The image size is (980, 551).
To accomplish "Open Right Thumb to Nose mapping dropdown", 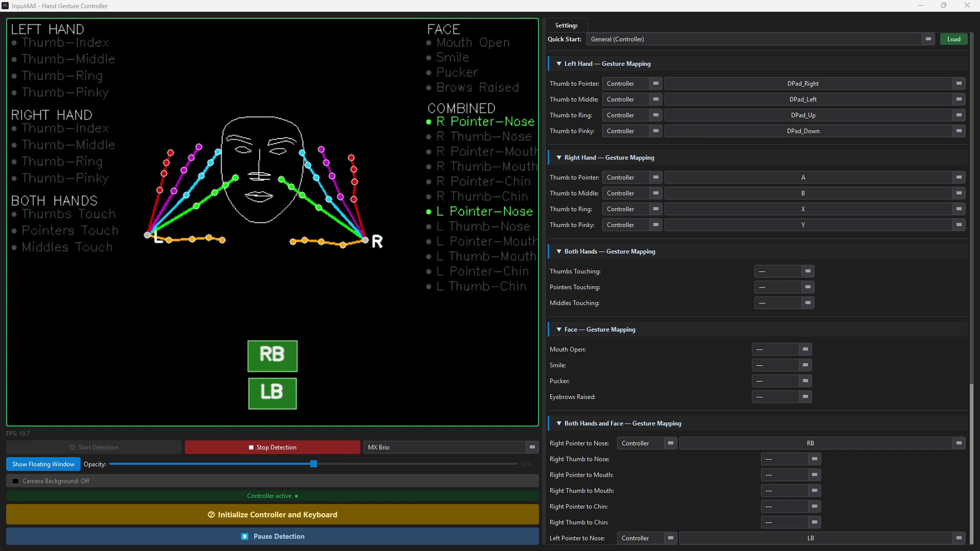I will [x=791, y=459].
